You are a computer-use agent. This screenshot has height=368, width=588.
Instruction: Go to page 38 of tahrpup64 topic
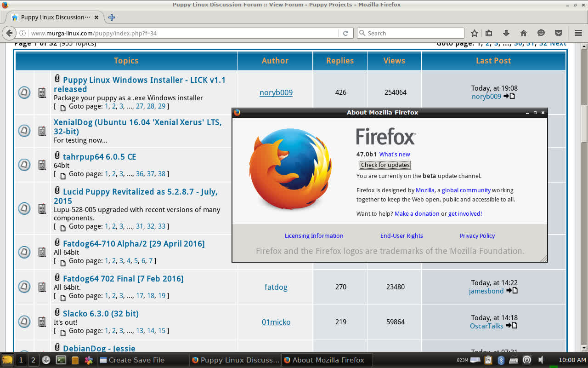click(162, 174)
